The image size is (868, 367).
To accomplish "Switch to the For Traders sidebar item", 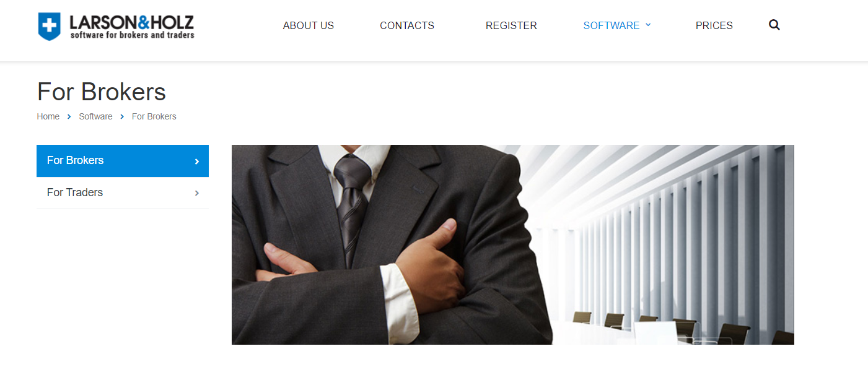I will point(123,193).
